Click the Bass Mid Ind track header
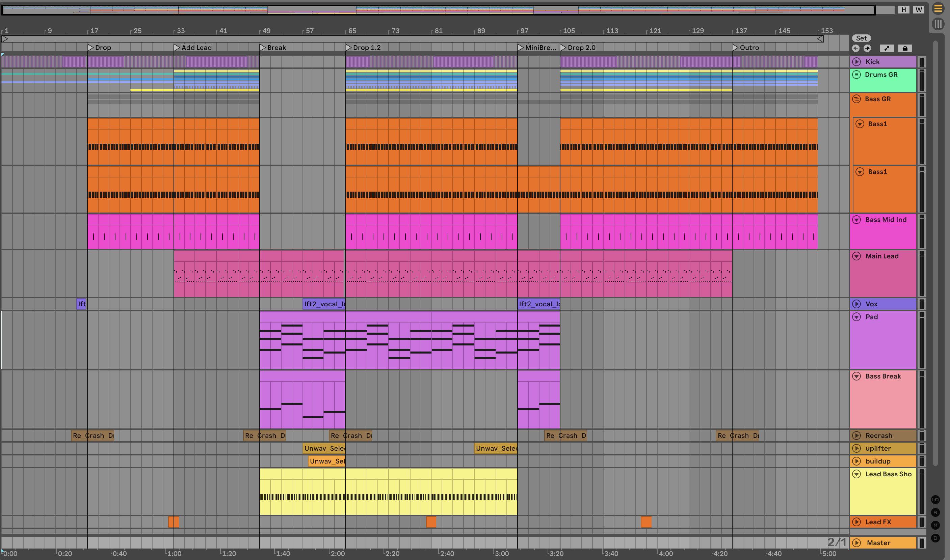 [x=886, y=220]
